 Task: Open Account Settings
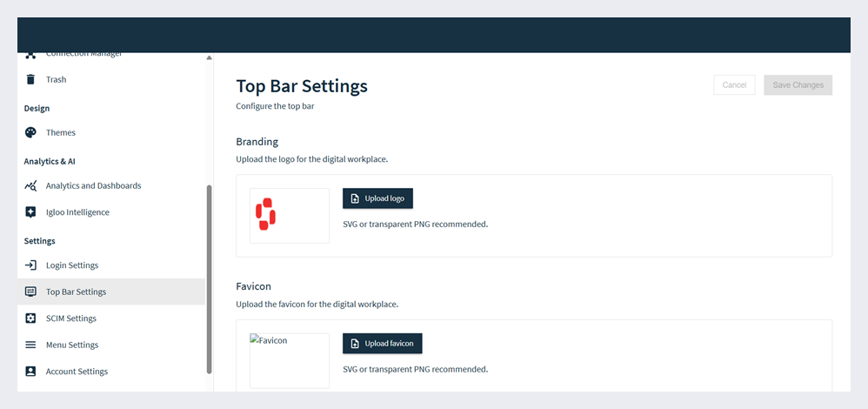(x=110, y=372)
